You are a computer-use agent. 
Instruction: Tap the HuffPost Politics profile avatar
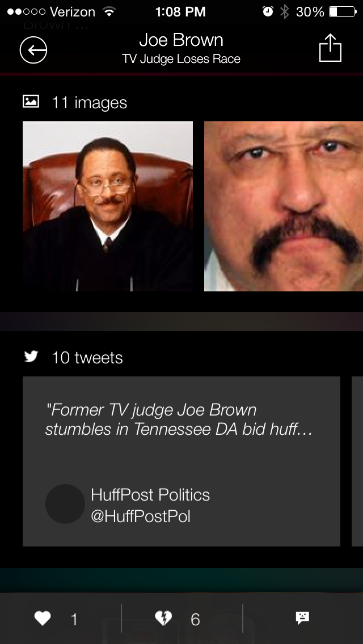pos(65,504)
